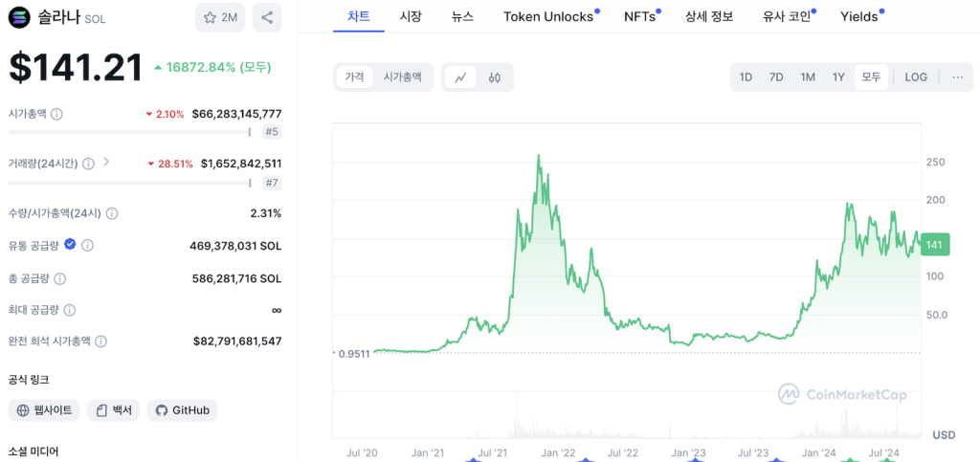980x462 pixels.
Task: Click the 0.9511 starting price label
Action: click(354, 353)
